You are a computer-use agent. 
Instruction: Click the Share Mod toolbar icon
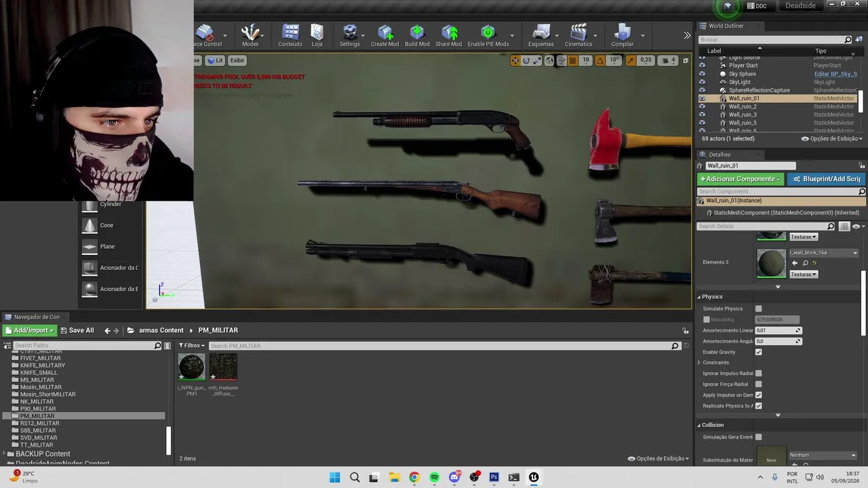tap(449, 35)
